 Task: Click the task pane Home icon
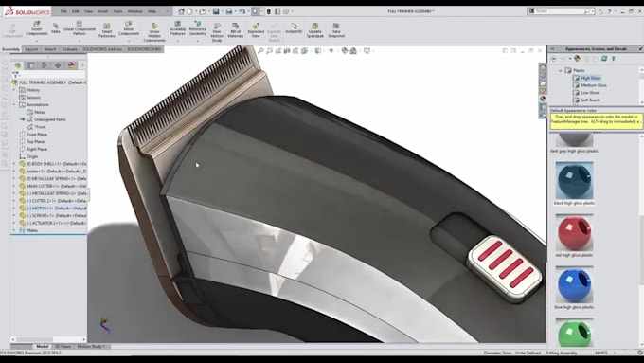point(543,66)
